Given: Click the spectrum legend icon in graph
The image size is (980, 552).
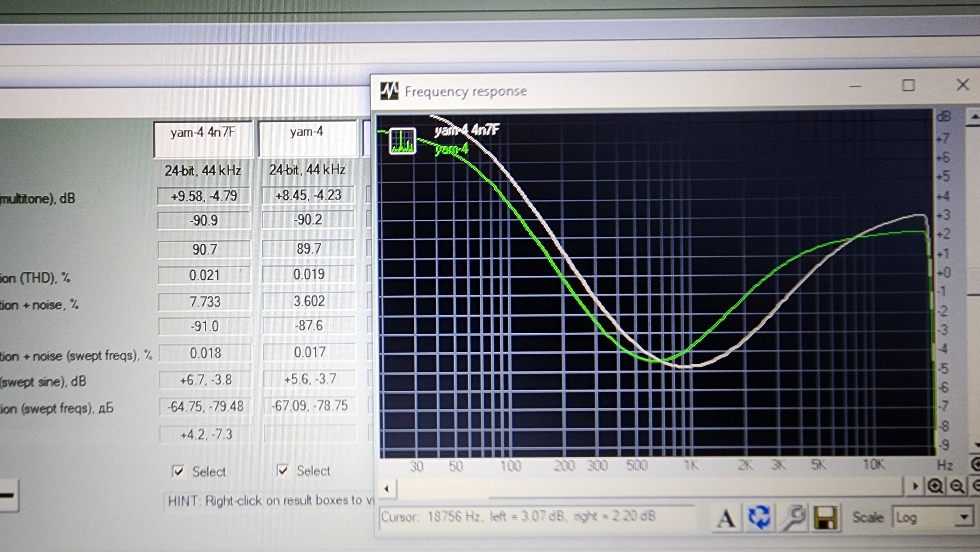Looking at the screenshot, I should coord(402,141).
